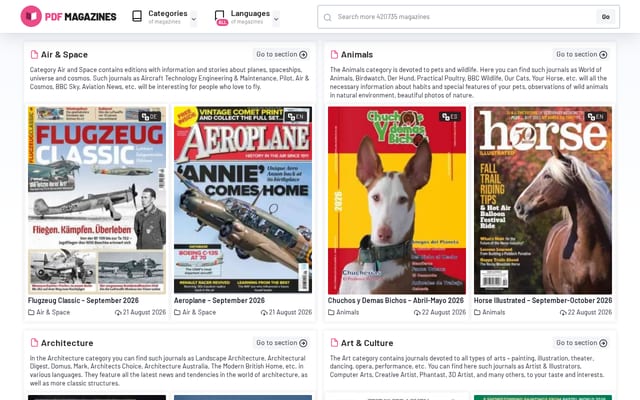Image resolution: width=640 pixels, height=400 pixels.
Task: Click download icon beside Chuchos date
Action: 417,313
